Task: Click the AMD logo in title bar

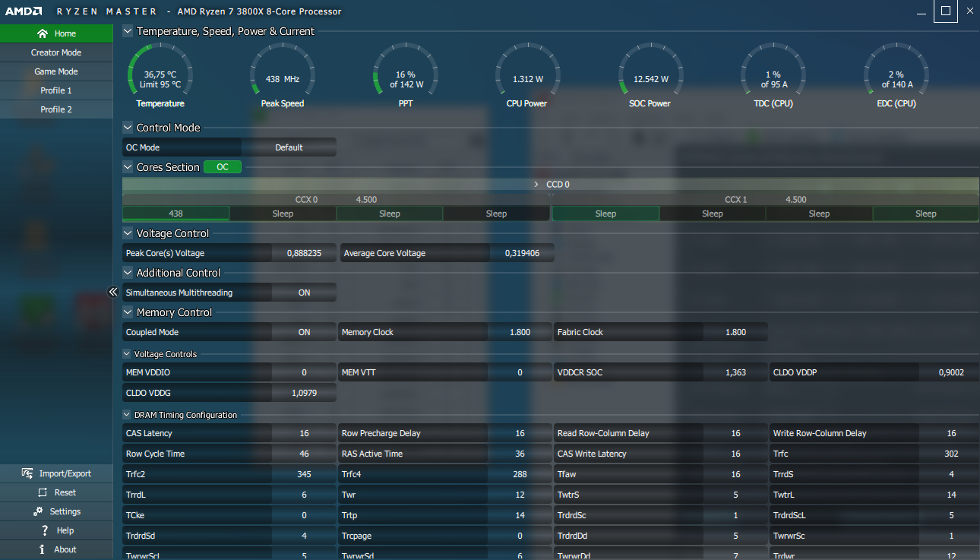Action: tap(24, 11)
